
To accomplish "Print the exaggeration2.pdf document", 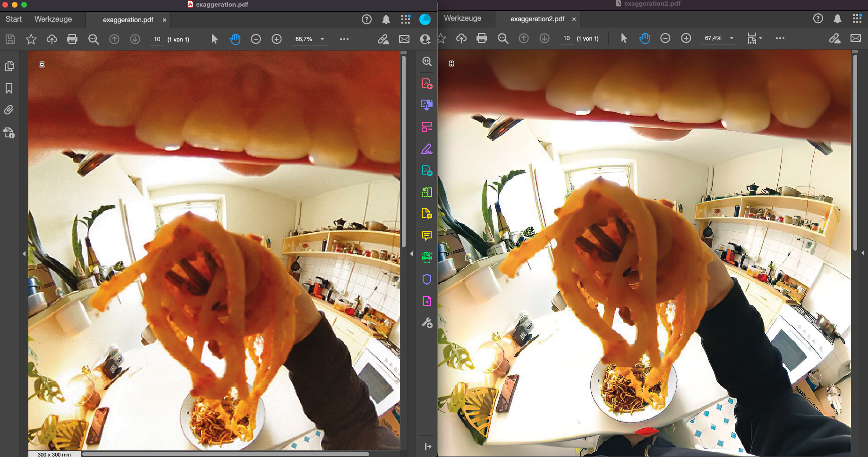I will coord(482,38).
